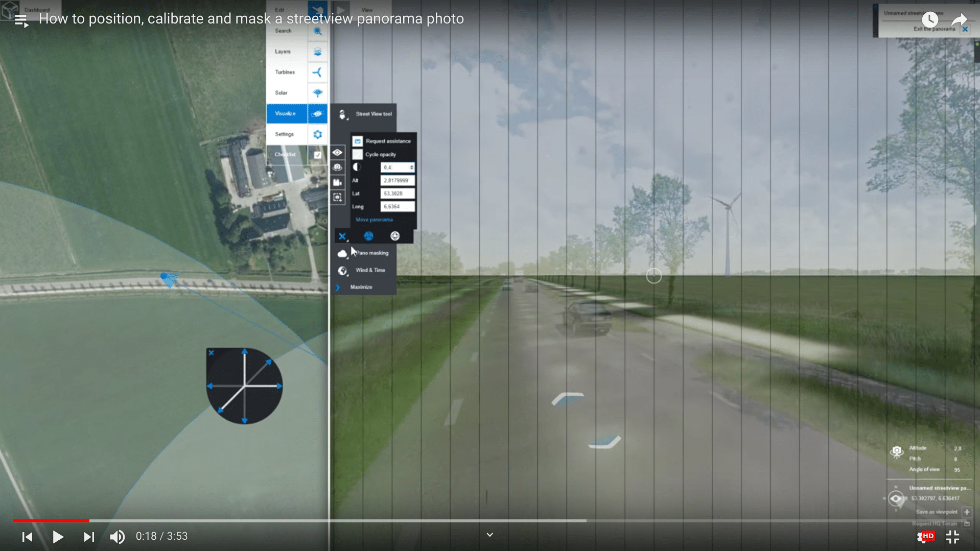Select the Street View tool label
This screenshot has height=551, width=980.
point(374,114)
